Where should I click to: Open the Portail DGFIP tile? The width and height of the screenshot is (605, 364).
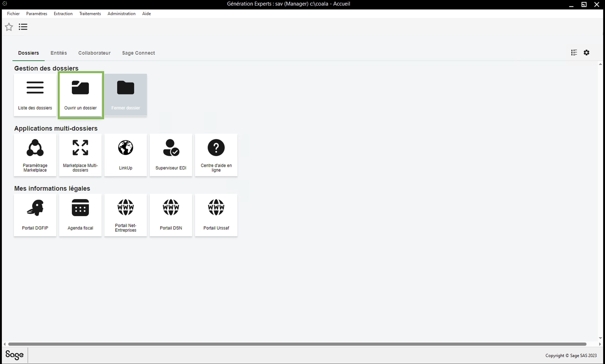click(x=35, y=215)
